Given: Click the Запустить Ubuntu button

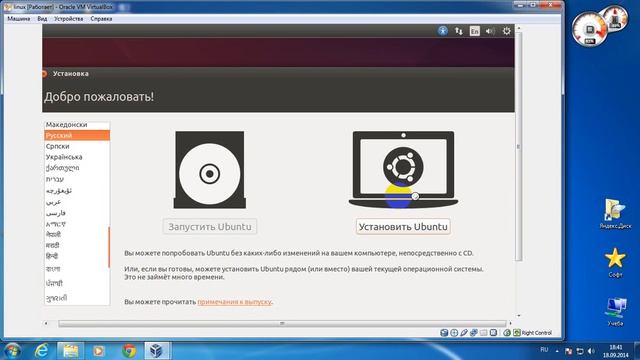Looking at the screenshot, I should pos(210,227).
